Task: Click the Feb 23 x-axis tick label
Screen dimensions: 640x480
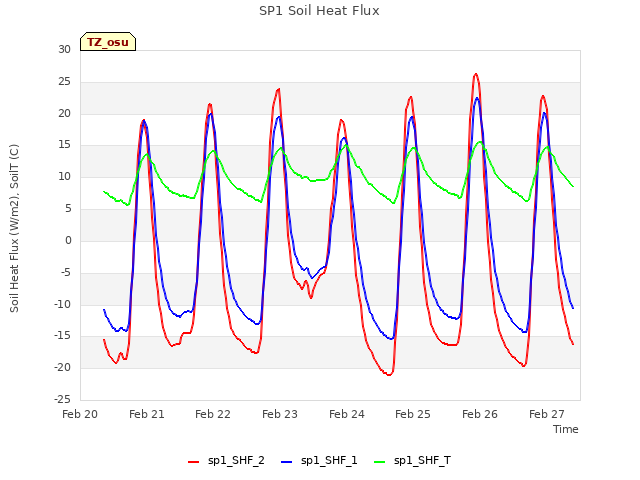Action: tap(280, 414)
